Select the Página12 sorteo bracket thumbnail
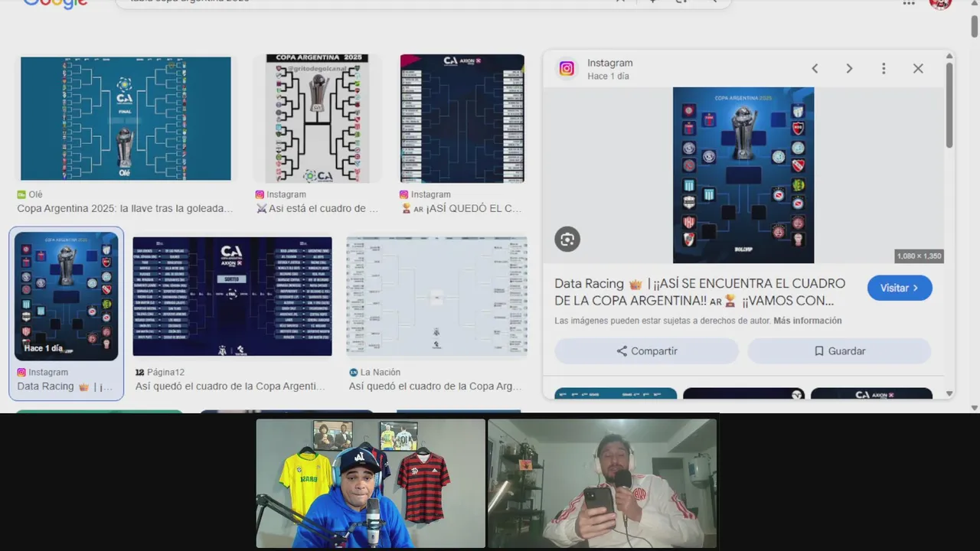 click(232, 296)
